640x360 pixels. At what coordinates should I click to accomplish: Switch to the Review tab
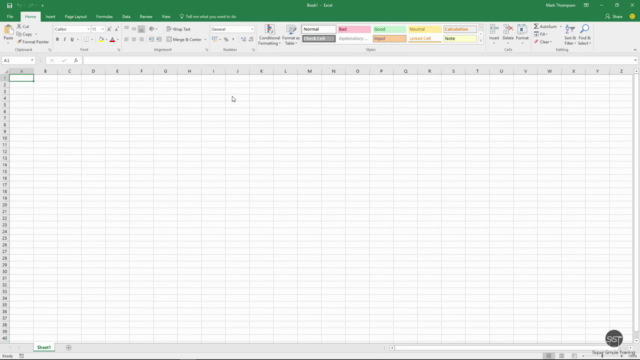point(146,17)
